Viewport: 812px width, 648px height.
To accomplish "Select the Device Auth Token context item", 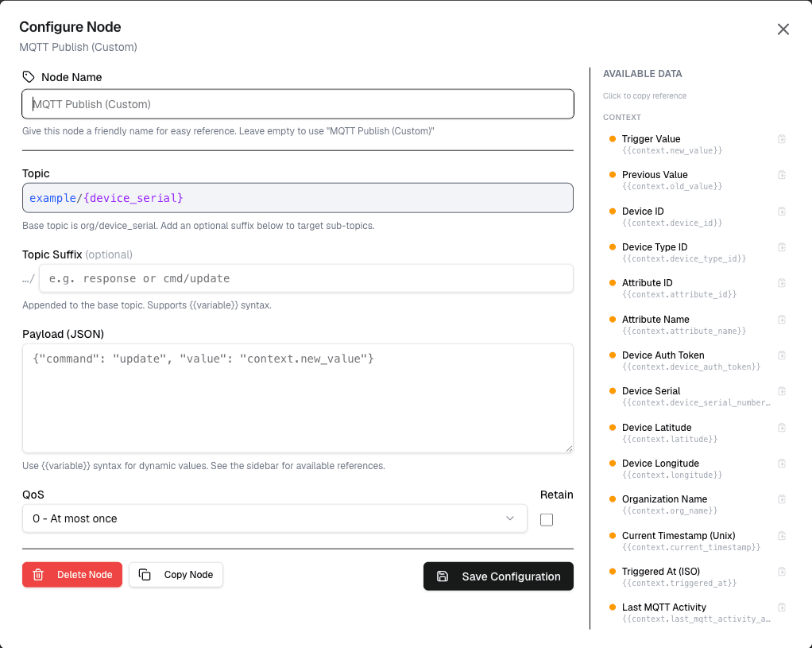I will point(697,360).
